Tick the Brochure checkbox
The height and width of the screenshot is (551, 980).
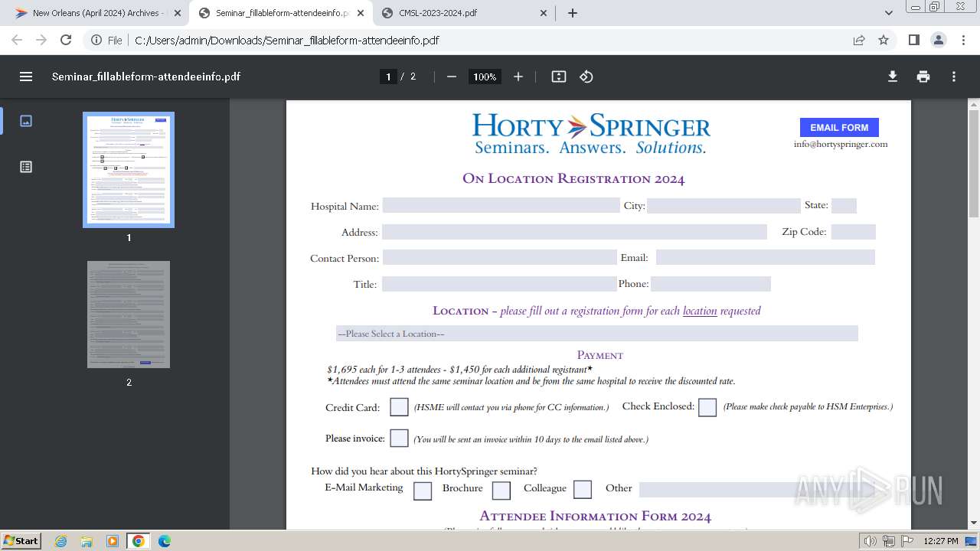pyautogui.click(x=501, y=490)
